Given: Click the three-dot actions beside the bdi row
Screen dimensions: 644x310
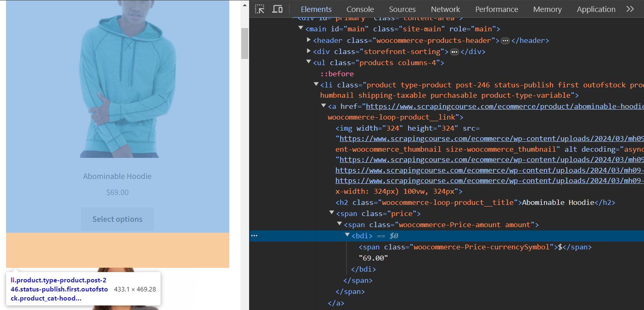Looking at the screenshot, I should (x=254, y=236).
